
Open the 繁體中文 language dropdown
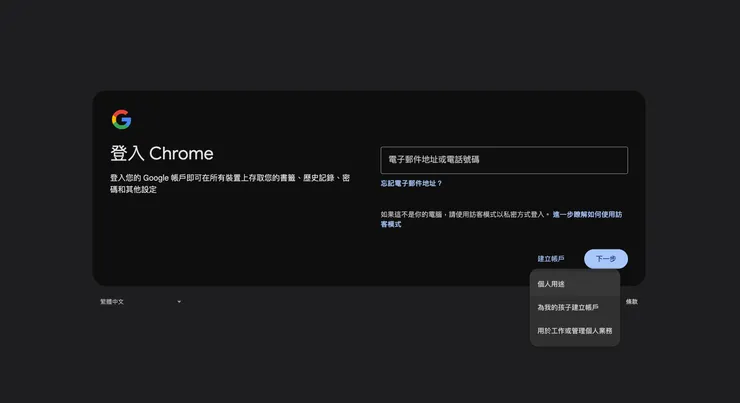coord(141,302)
